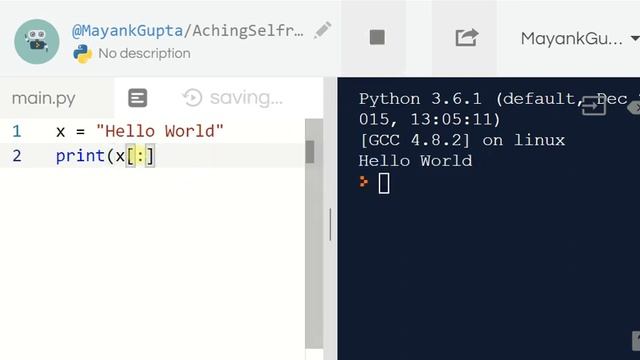Image resolution: width=640 pixels, height=360 pixels.
Task: Click the Python 3.6.1 version text in the console
Action: click(x=420, y=99)
